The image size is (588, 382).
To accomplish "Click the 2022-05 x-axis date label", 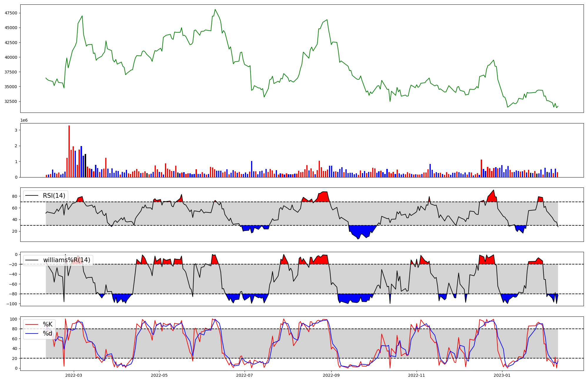I will point(159,375).
